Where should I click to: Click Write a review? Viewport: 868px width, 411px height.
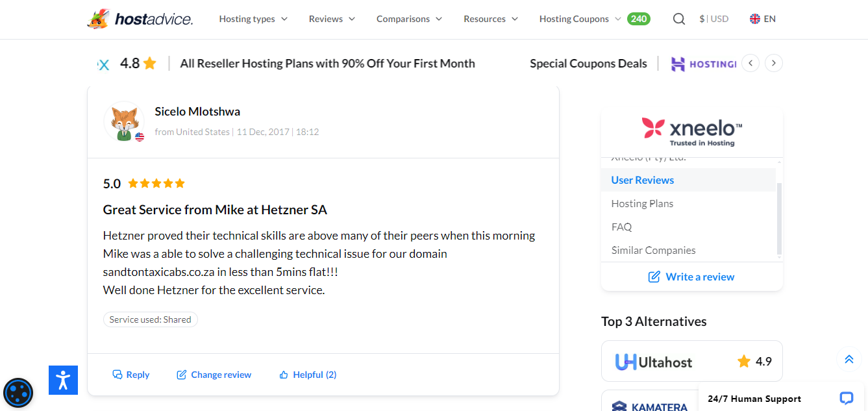tap(691, 277)
